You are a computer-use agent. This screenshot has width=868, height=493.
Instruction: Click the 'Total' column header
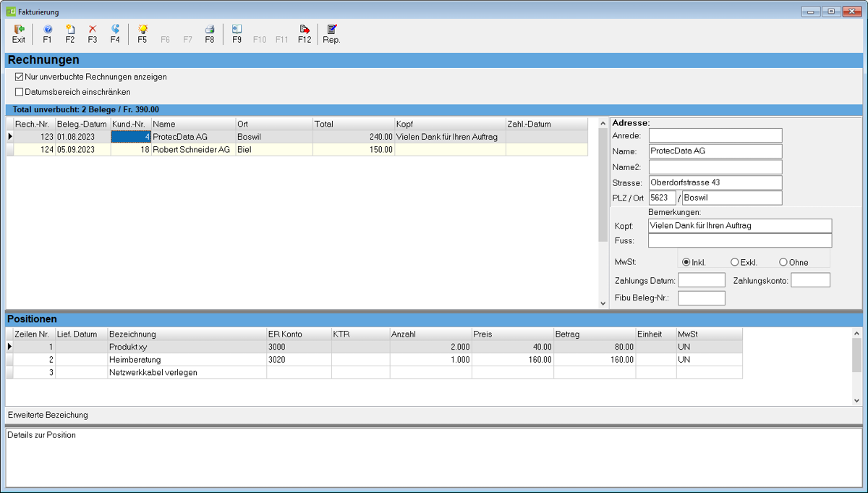[354, 124]
